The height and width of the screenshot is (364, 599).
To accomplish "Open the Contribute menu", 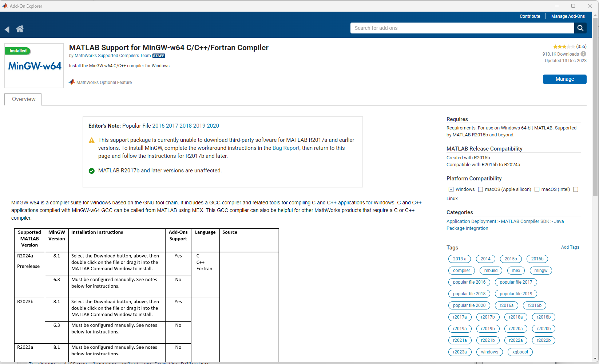I will 530,16.
